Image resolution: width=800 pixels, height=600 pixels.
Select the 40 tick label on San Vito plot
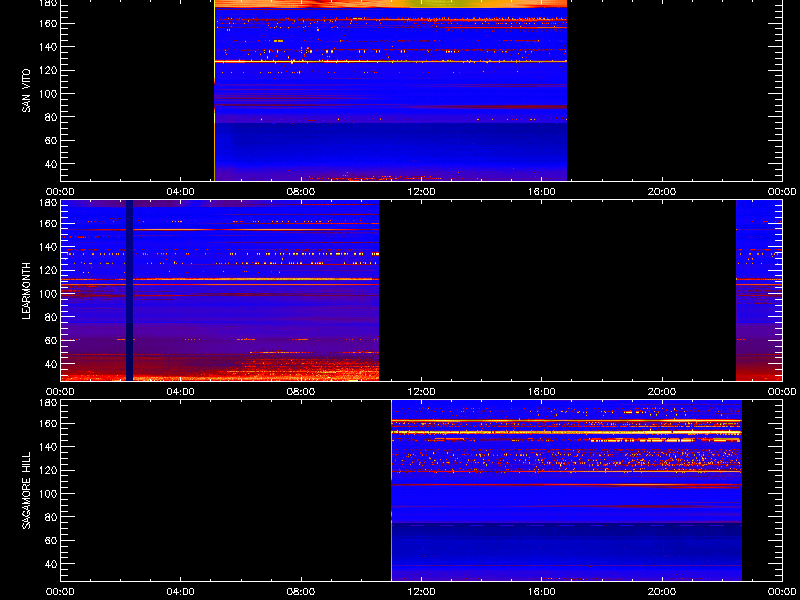(x=52, y=164)
